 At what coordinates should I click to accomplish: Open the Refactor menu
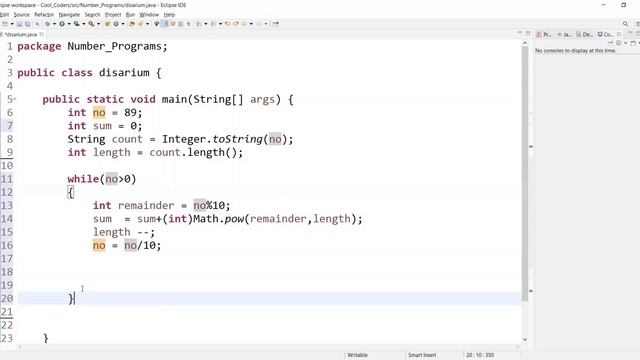44,14
